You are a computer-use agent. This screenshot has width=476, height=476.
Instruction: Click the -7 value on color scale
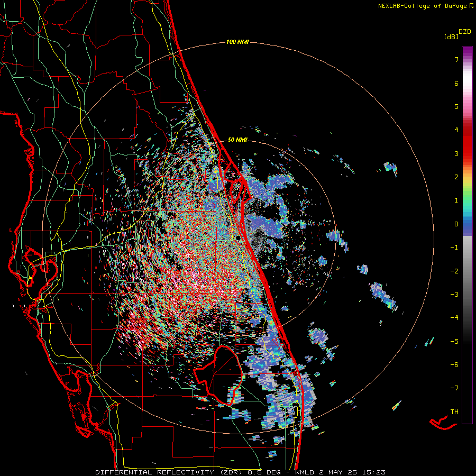pos(454,388)
